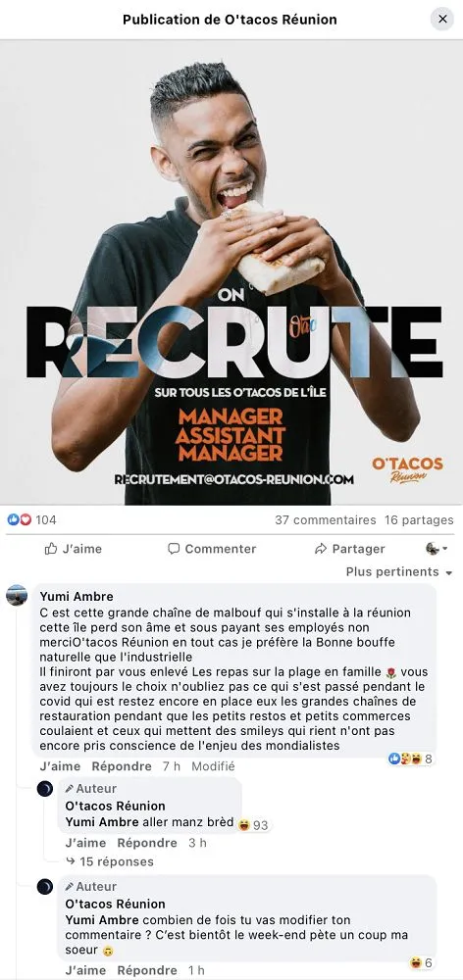Open the recruitment poster image
This screenshot has height=980, width=463.
click(231, 272)
